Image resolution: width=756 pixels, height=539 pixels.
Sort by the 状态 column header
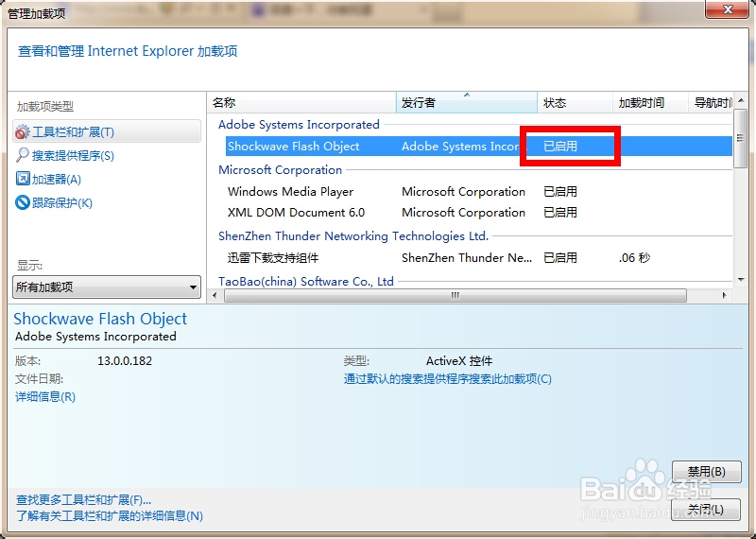[x=575, y=102]
